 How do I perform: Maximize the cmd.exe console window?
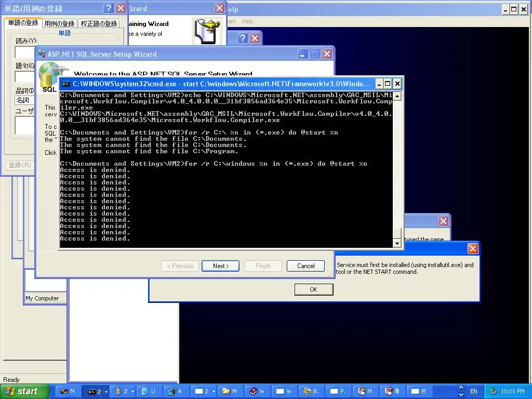pyautogui.click(x=388, y=84)
